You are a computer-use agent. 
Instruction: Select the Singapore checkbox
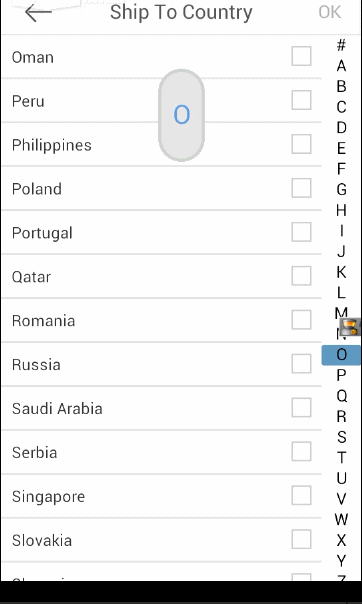[x=301, y=495]
